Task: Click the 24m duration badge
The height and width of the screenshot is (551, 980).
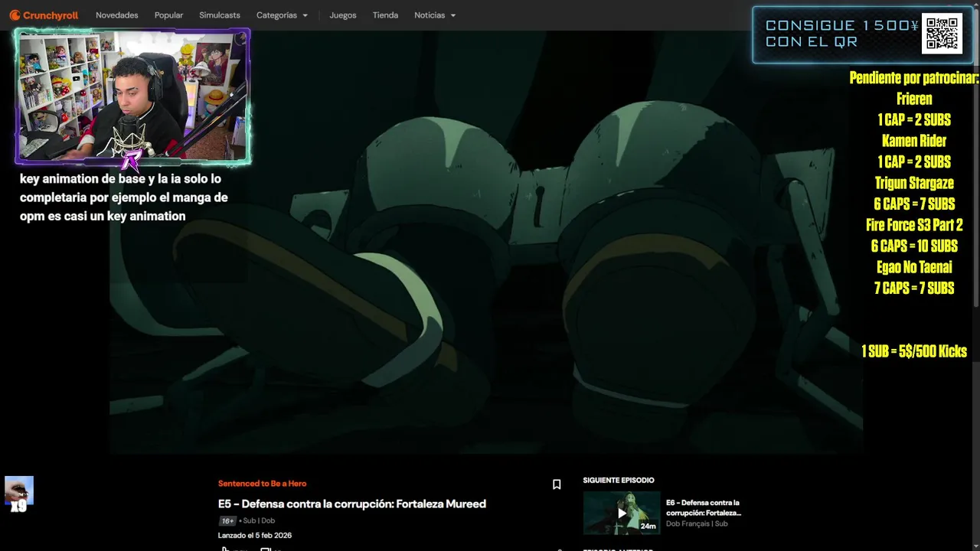Action: [648, 527]
